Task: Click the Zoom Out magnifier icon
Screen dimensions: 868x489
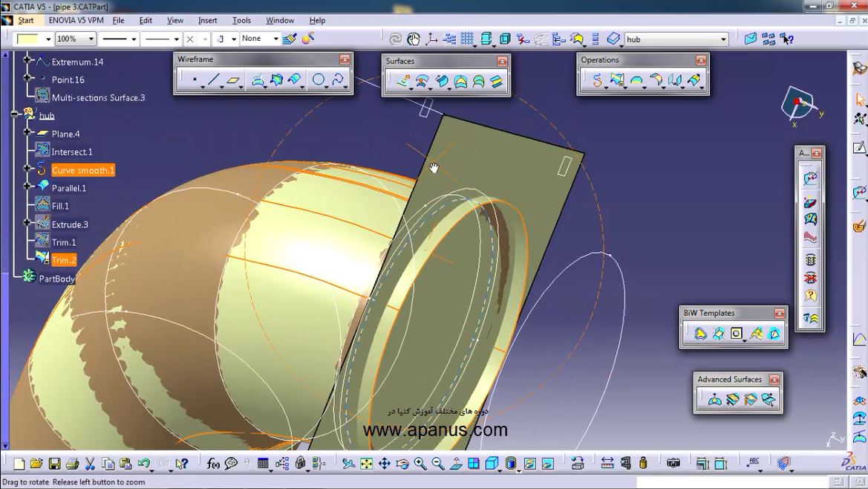Action: click(438, 464)
